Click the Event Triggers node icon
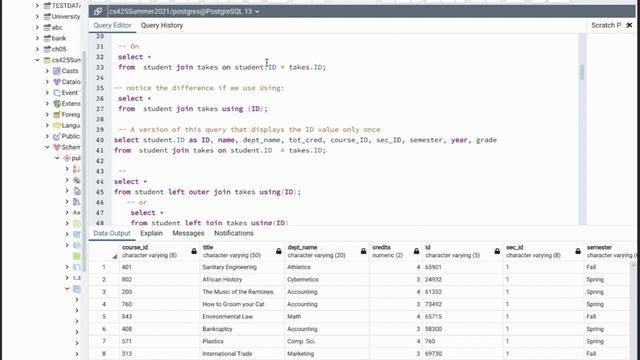 (57, 93)
